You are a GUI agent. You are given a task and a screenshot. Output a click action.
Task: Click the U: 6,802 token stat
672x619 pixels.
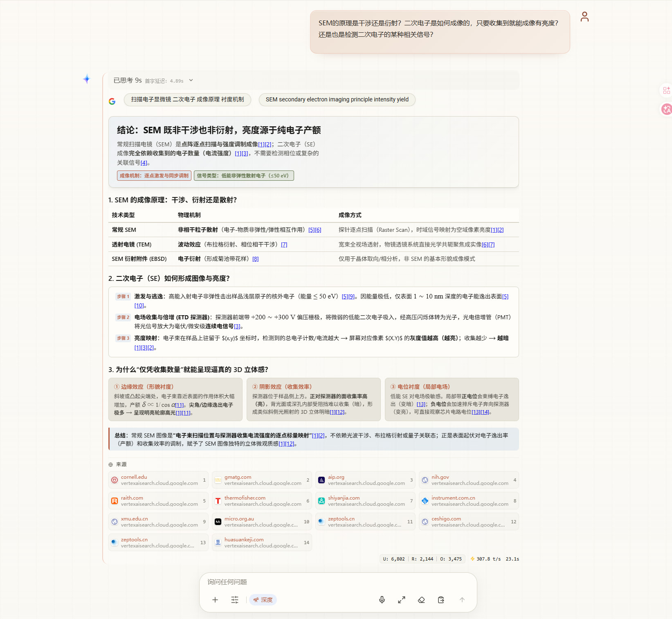[x=393, y=559]
